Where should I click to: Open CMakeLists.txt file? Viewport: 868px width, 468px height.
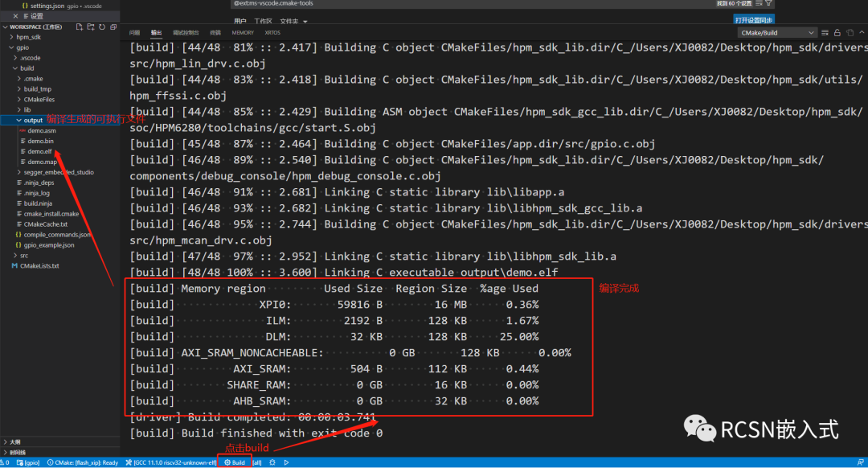tap(39, 266)
